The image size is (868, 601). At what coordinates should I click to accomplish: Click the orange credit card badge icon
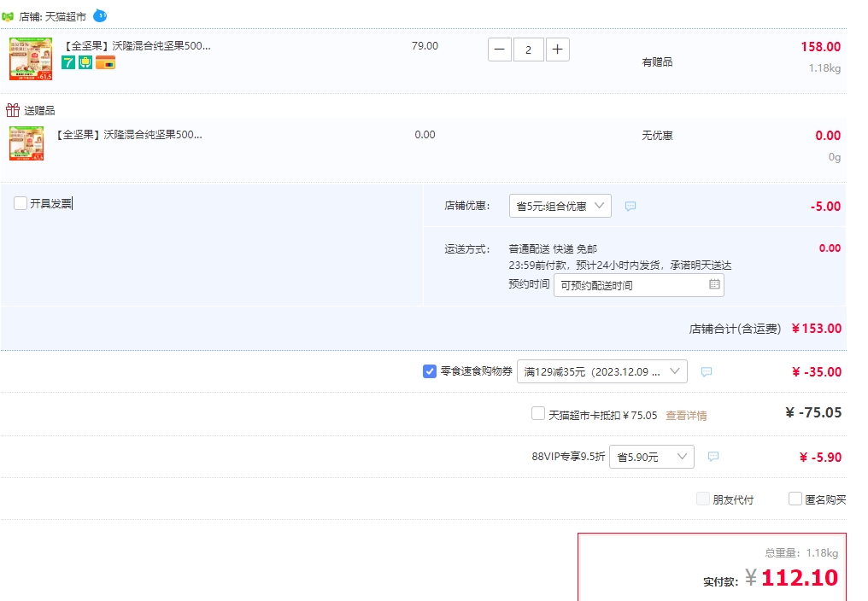pyautogui.click(x=105, y=62)
